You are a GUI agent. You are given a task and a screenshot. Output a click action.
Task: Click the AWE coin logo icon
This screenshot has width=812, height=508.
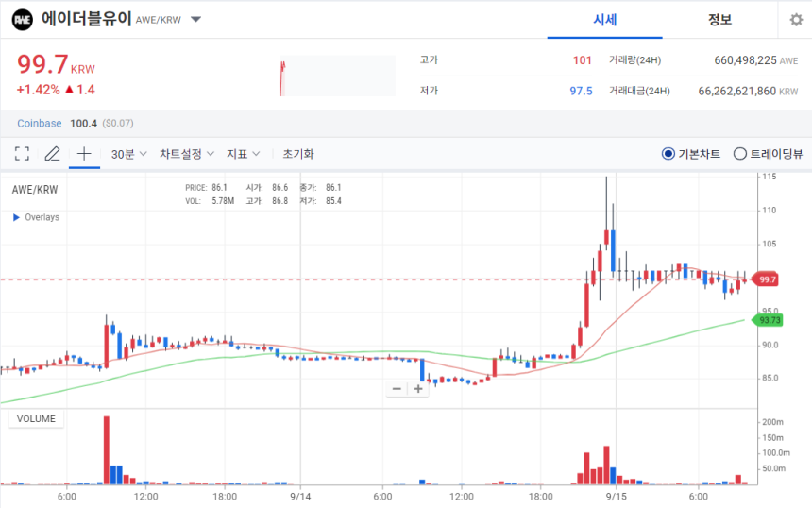click(23, 20)
